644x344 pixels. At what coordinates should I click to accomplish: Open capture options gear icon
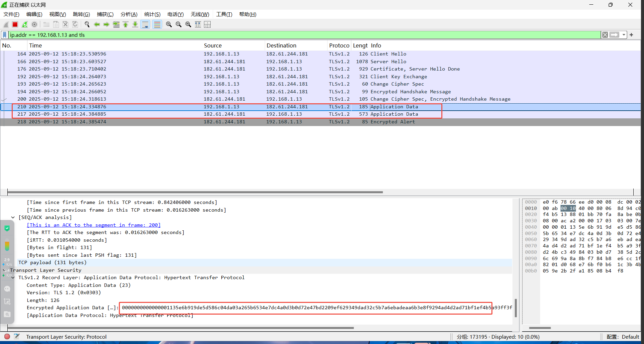coord(34,24)
